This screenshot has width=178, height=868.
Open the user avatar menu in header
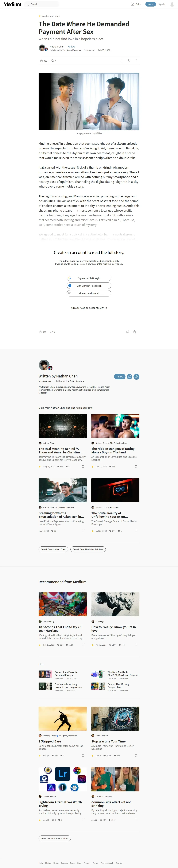172,4
